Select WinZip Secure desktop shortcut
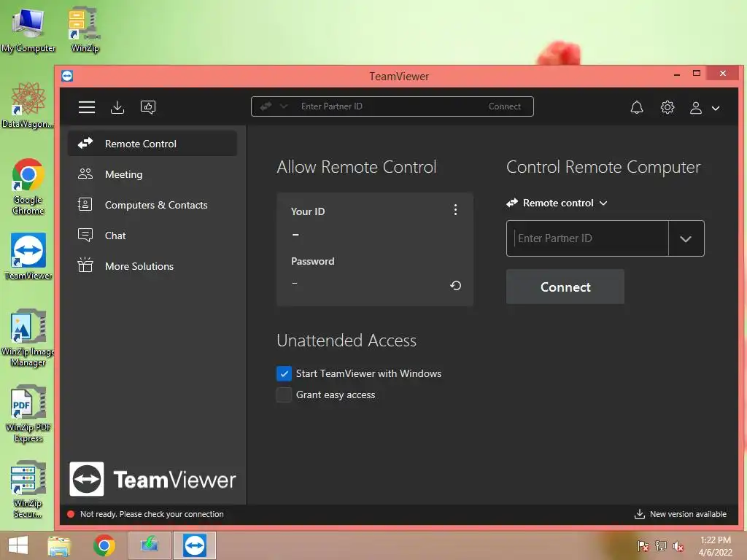 tap(28, 489)
